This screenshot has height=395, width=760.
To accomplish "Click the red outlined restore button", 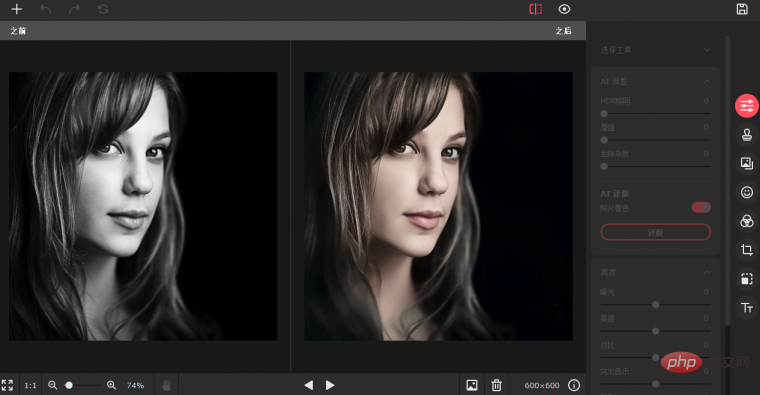I will pos(655,232).
